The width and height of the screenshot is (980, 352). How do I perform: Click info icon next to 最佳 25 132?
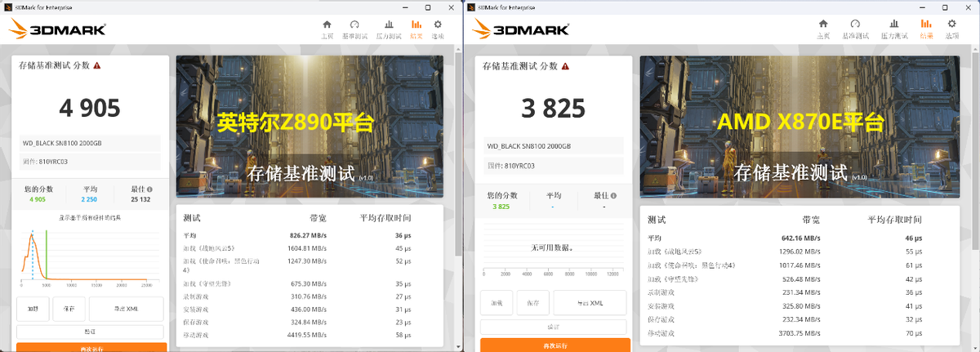pos(149,189)
